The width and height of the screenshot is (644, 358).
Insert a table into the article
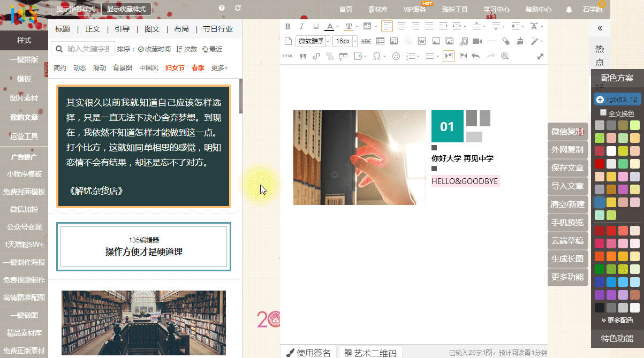click(x=380, y=41)
